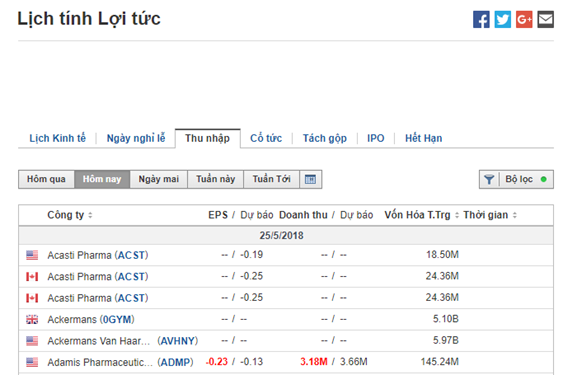563x375 pixels.
Task: Click the EPS column header
Action: point(218,215)
